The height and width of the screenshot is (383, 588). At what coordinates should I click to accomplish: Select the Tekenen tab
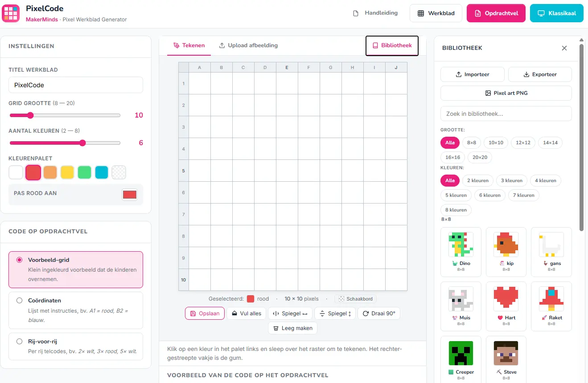[x=189, y=45]
